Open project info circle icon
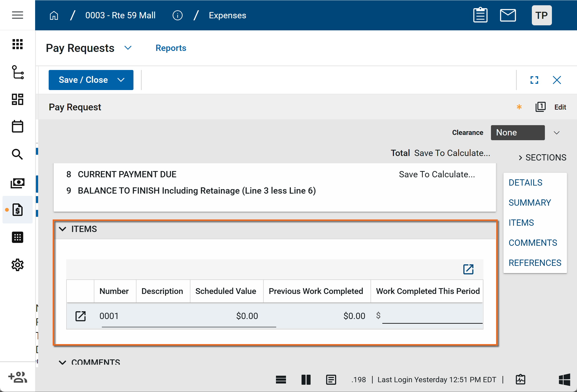The width and height of the screenshot is (577, 392). click(177, 15)
